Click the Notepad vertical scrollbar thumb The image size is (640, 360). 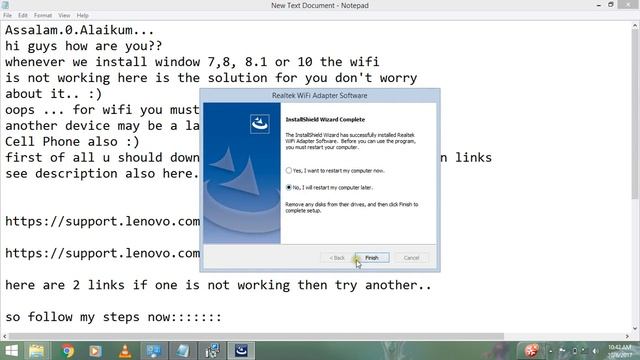point(635,114)
